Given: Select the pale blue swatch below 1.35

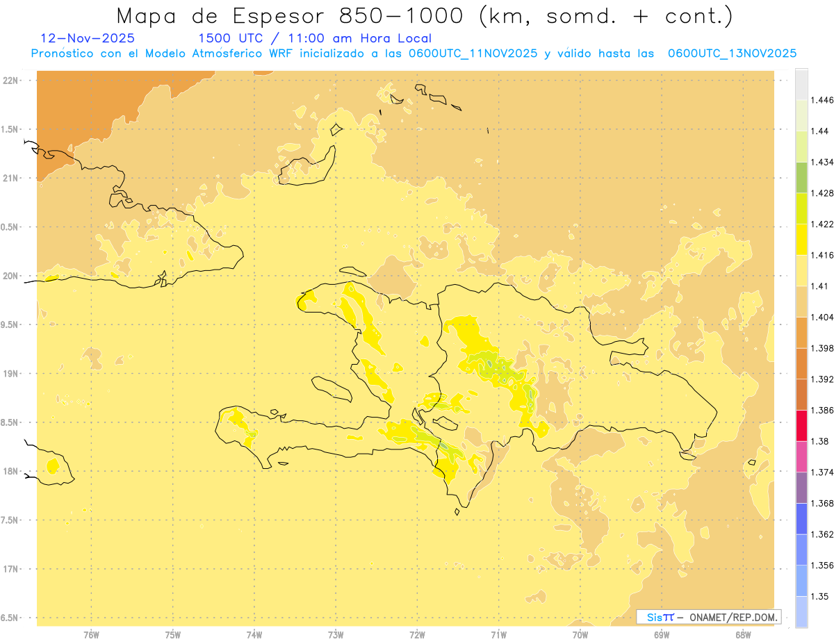Looking at the screenshot, I should (x=801, y=611).
